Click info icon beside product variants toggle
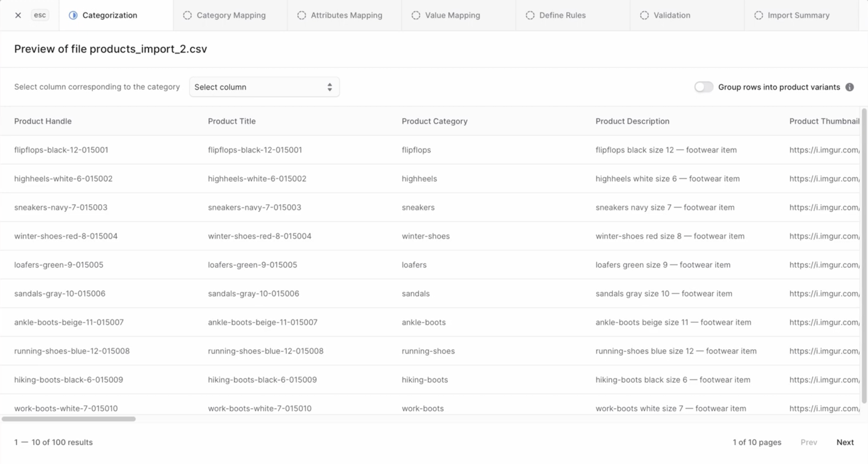 coord(850,87)
